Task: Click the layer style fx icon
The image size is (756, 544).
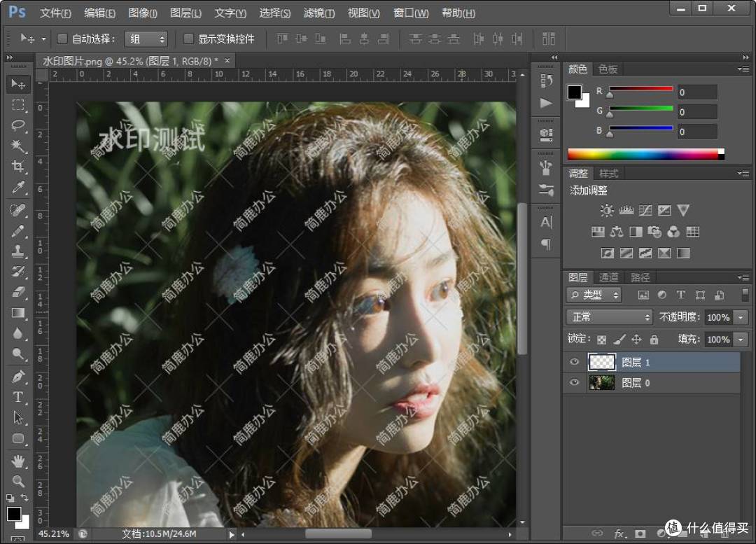Action: 619,533
